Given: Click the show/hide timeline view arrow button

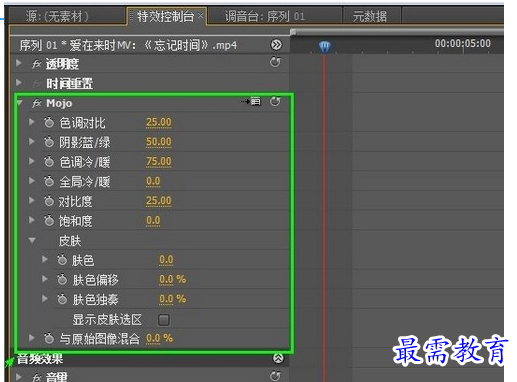Looking at the screenshot, I should pos(276,45).
